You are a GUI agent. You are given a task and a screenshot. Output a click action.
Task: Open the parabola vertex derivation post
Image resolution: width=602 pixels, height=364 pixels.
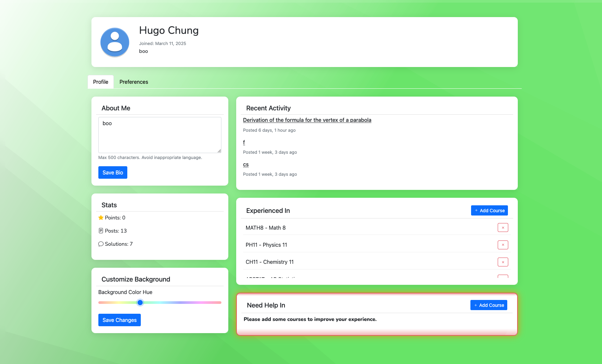(x=307, y=120)
